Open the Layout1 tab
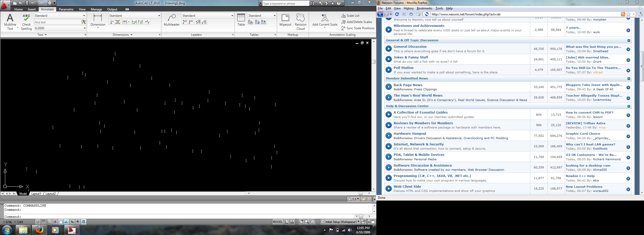The height and width of the screenshot is (235, 644). [36, 194]
